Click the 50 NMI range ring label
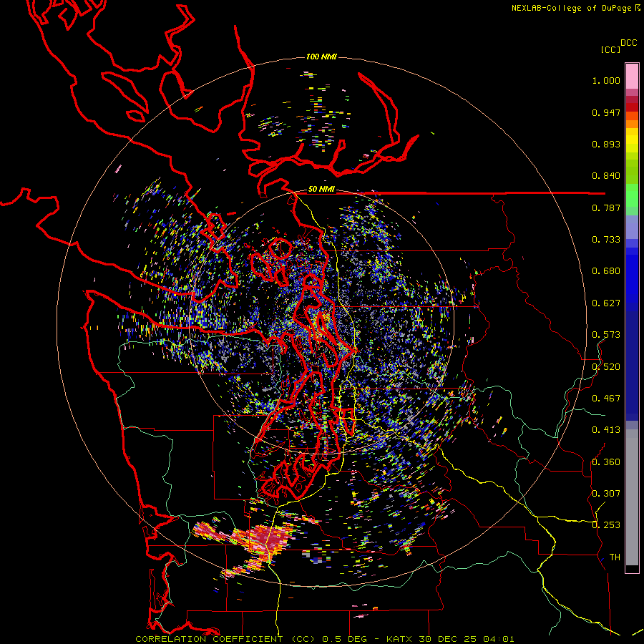Screen dimensions: 644x644 pyautogui.click(x=321, y=190)
